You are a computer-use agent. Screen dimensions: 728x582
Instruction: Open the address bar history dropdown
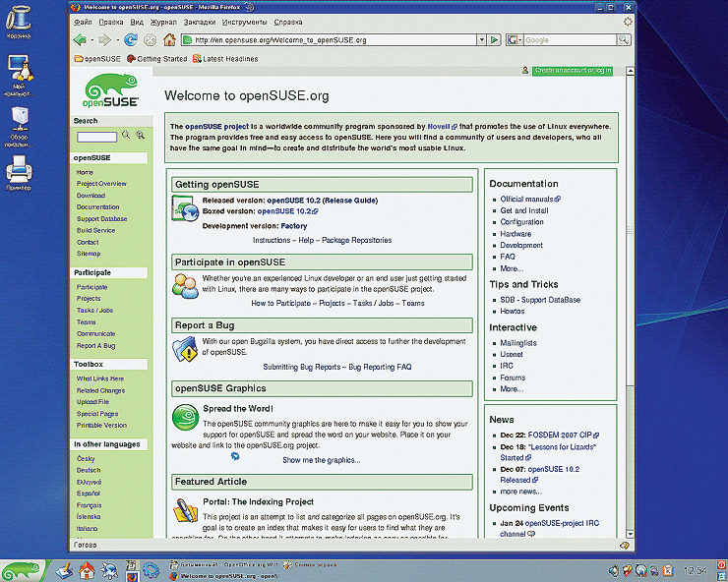(481, 40)
